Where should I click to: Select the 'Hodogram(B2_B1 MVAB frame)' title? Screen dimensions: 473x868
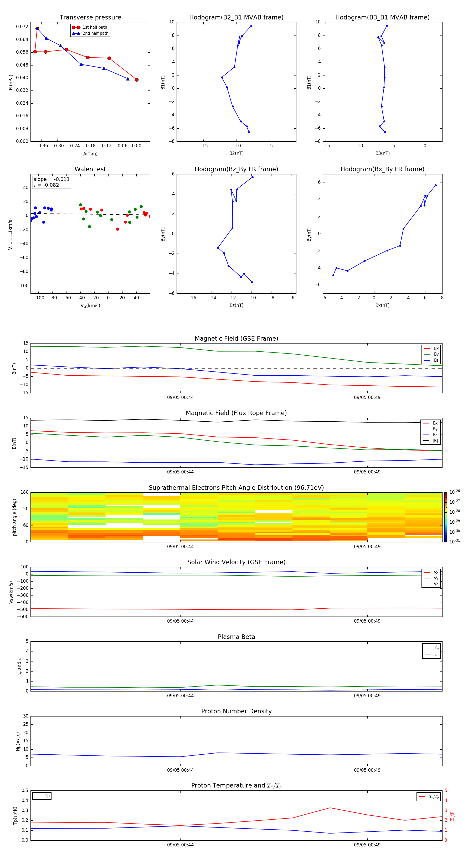[236, 18]
